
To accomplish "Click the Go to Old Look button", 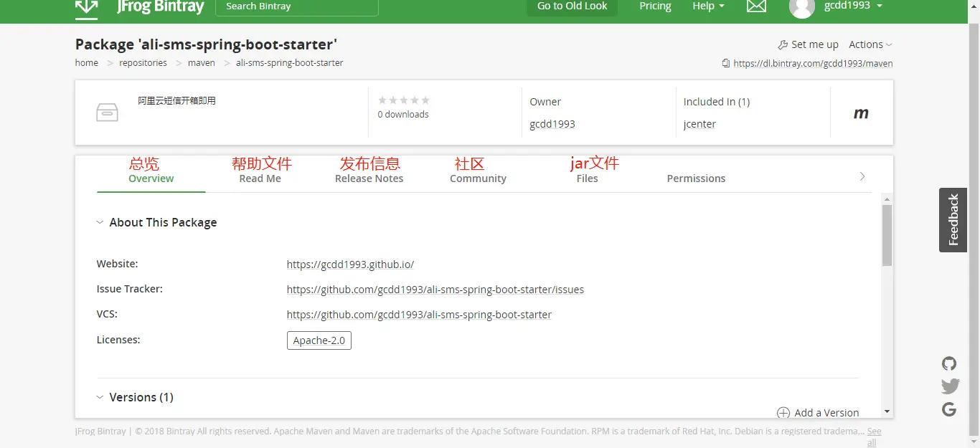I will pos(573,6).
